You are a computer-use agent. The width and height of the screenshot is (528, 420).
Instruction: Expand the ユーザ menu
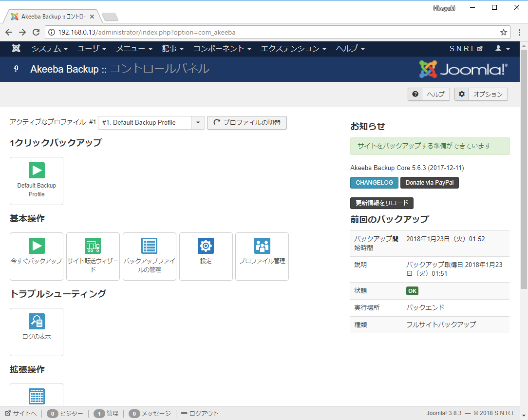click(92, 49)
